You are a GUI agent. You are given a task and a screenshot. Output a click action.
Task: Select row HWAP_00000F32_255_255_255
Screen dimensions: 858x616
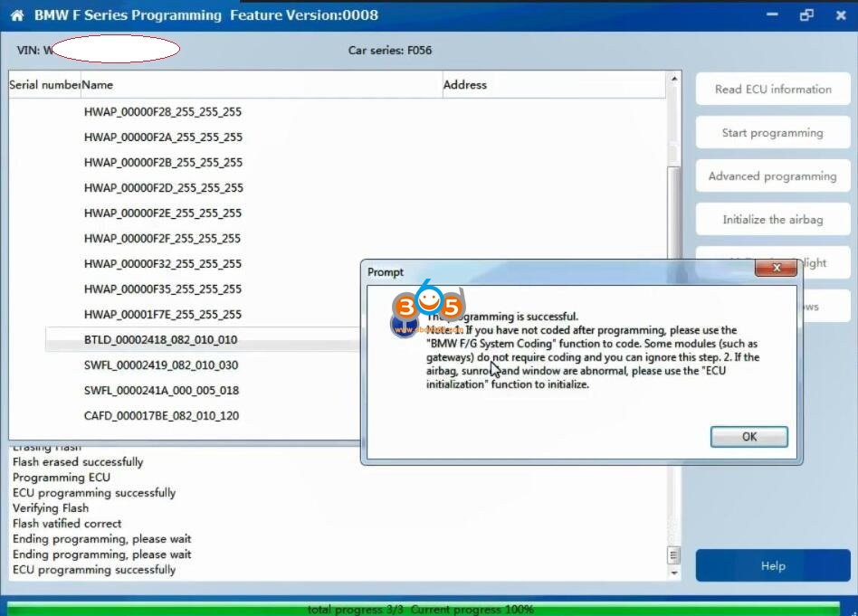[x=163, y=264]
